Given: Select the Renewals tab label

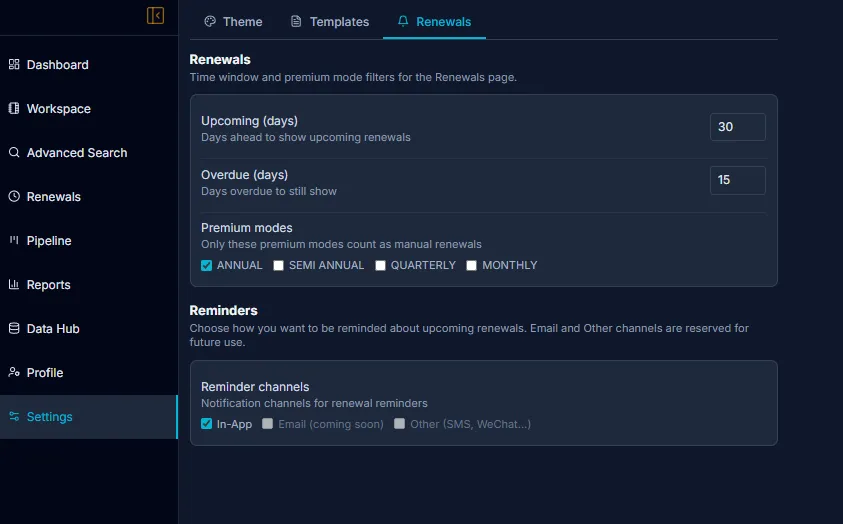Looking at the screenshot, I should [444, 21].
